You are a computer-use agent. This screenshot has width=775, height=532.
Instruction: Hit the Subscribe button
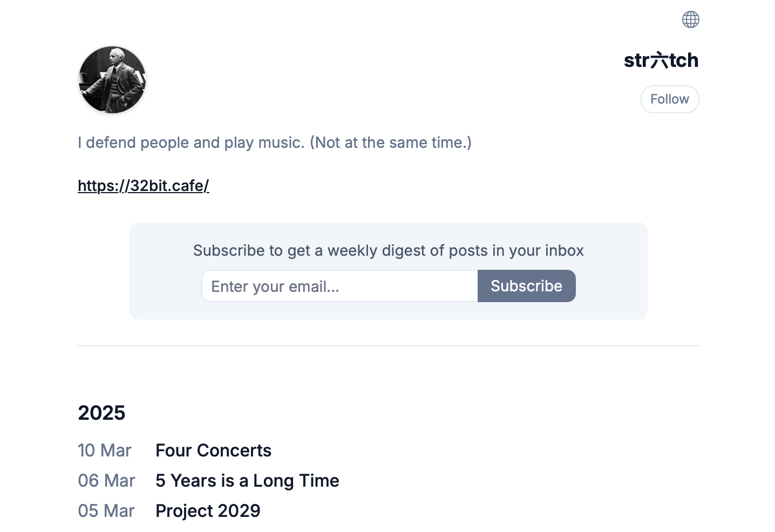point(526,286)
